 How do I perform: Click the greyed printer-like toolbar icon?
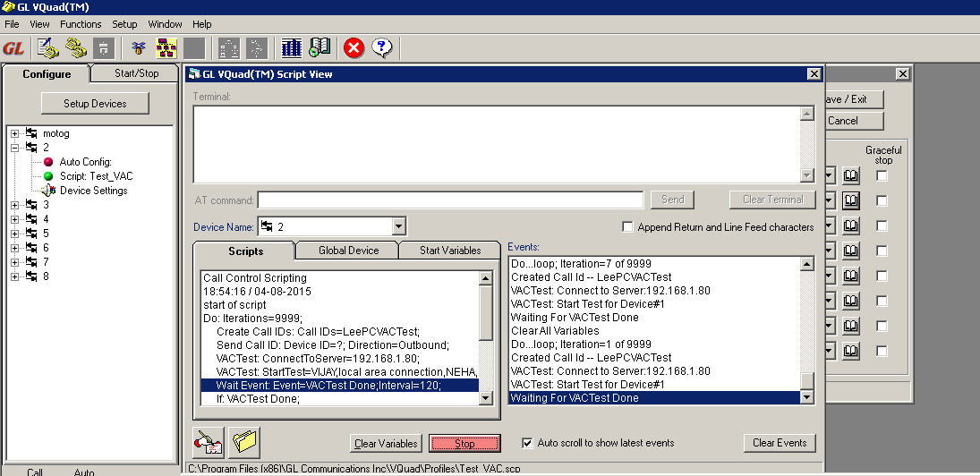coord(104,48)
